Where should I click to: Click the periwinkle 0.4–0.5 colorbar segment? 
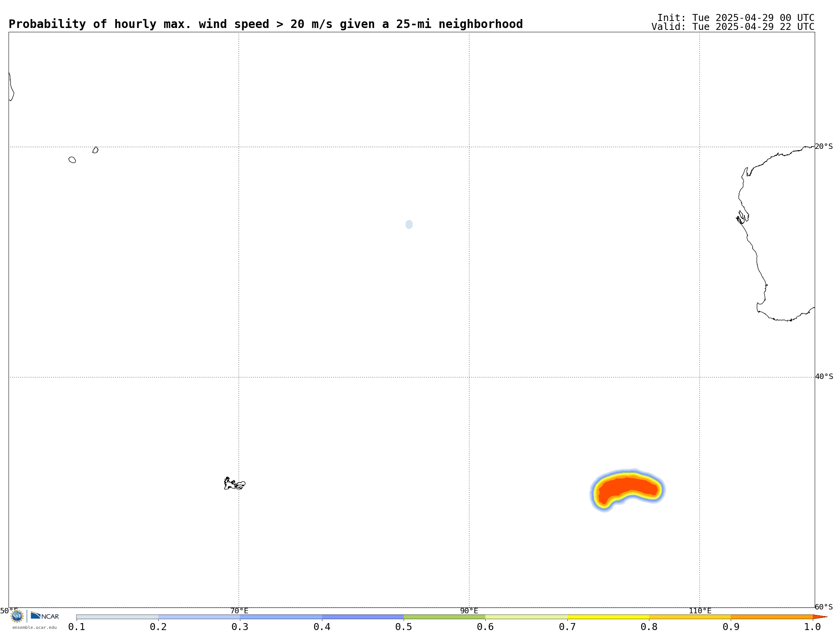click(x=363, y=617)
